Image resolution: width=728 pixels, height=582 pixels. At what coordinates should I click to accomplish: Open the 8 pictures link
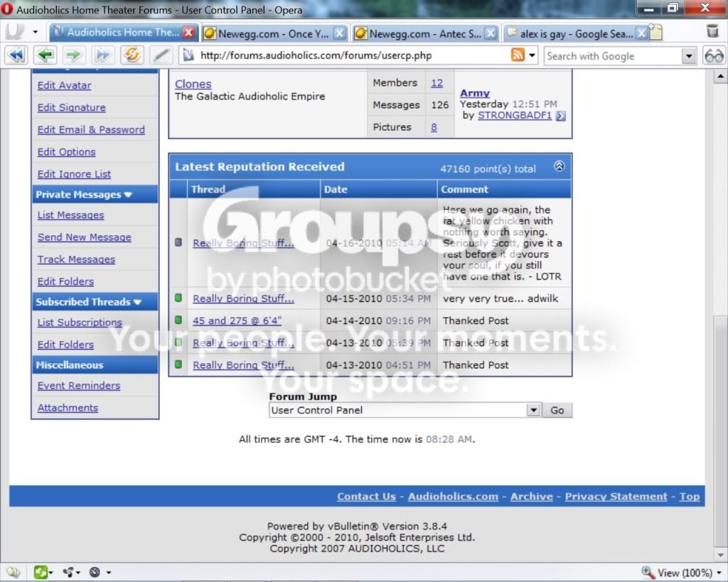[x=433, y=127]
